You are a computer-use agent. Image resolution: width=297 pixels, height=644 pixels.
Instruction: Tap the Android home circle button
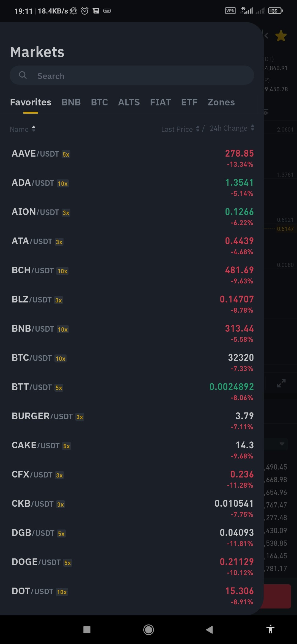pyautogui.click(x=148, y=629)
